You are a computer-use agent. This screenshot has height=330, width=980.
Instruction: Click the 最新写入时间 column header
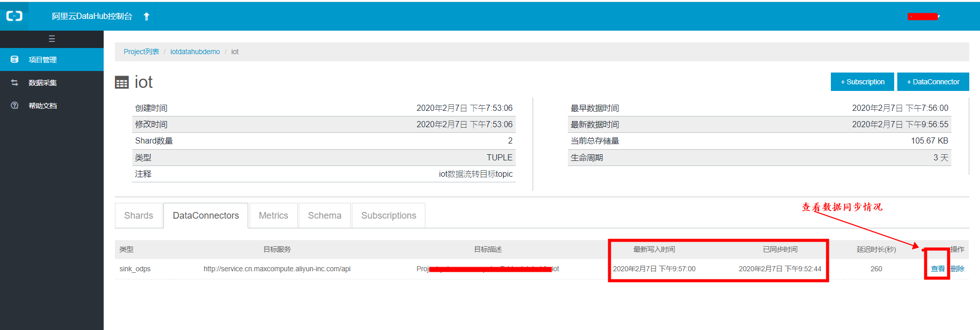click(x=654, y=249)
